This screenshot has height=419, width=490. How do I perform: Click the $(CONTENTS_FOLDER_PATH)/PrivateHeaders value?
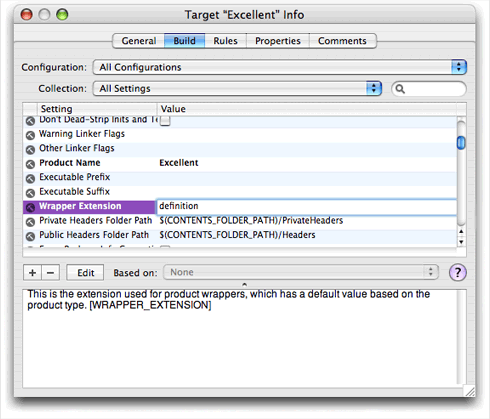[x=251, y=221]
